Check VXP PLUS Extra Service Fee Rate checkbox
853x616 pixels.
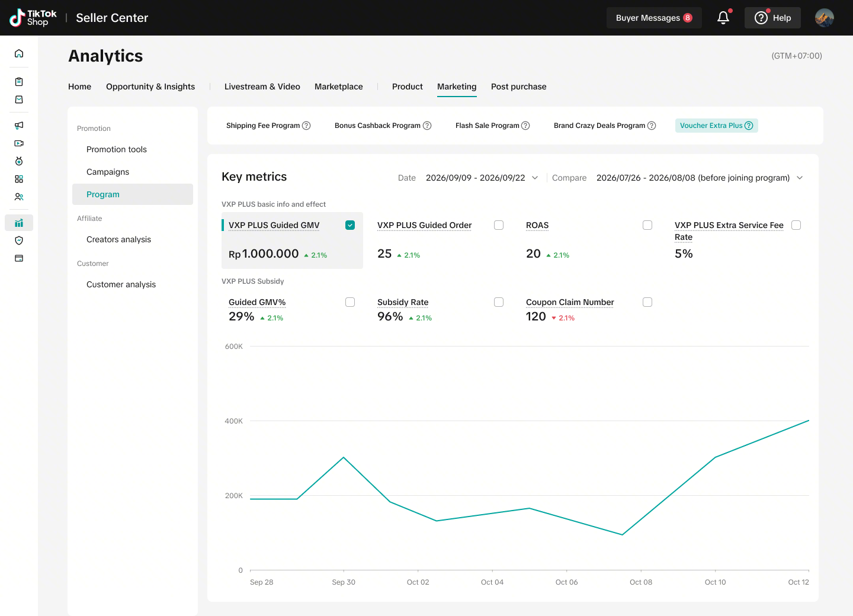point(796,225)
